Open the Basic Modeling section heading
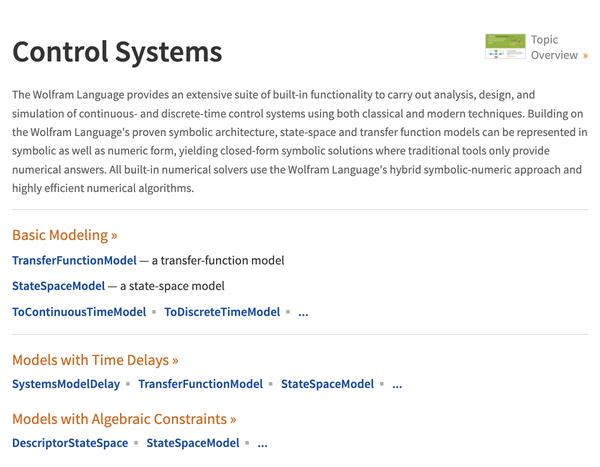Image resolution: width=600 pixels, height=467 pixels. click(65, 235)
